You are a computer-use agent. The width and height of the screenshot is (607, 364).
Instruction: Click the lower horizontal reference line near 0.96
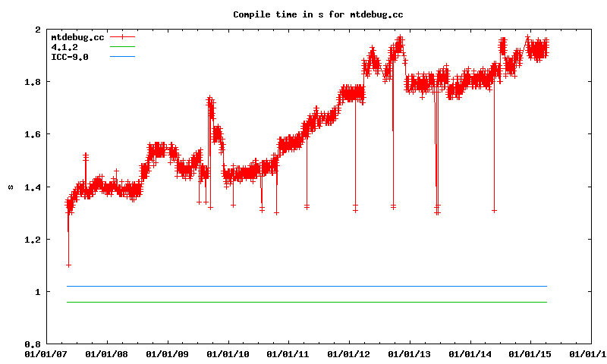(x=303, y=302)
